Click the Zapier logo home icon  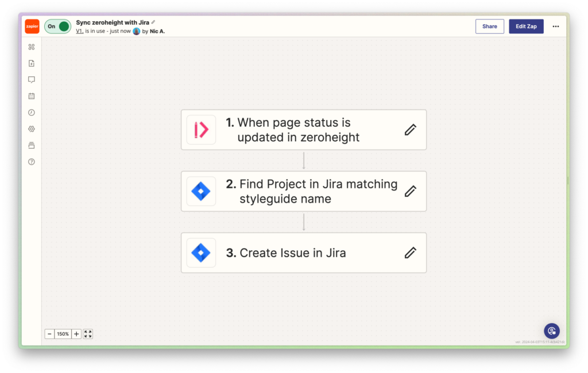(32, 26)
